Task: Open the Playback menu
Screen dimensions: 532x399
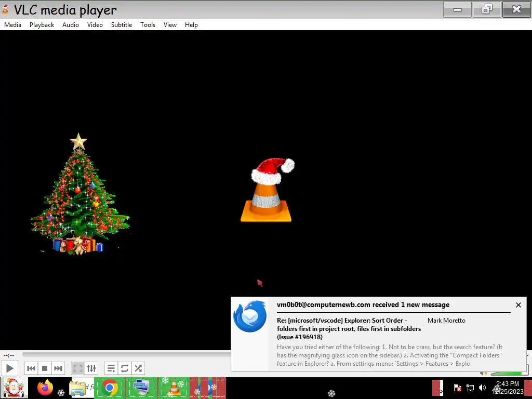Action: pos(42,25)
